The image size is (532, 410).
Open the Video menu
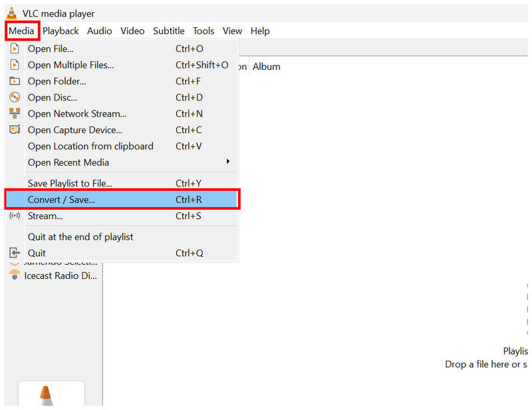[132, 31]
